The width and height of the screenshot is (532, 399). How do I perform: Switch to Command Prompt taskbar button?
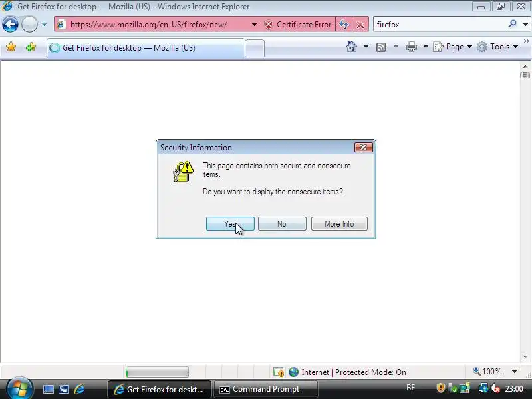pos(266,389)
